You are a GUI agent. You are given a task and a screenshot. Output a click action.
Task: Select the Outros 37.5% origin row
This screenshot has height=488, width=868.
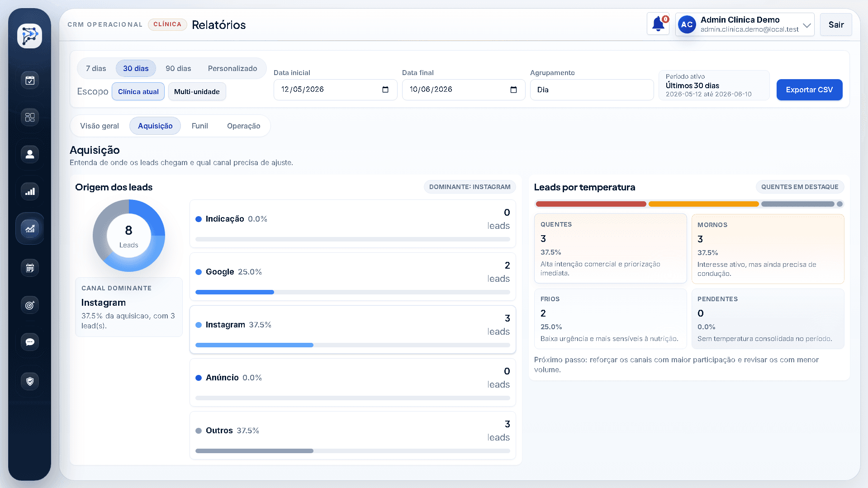352,436
